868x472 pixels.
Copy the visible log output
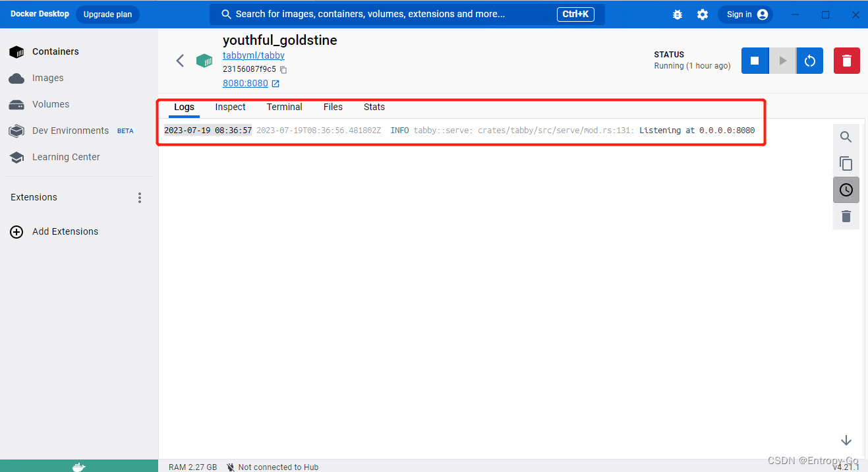coord(846,163)
